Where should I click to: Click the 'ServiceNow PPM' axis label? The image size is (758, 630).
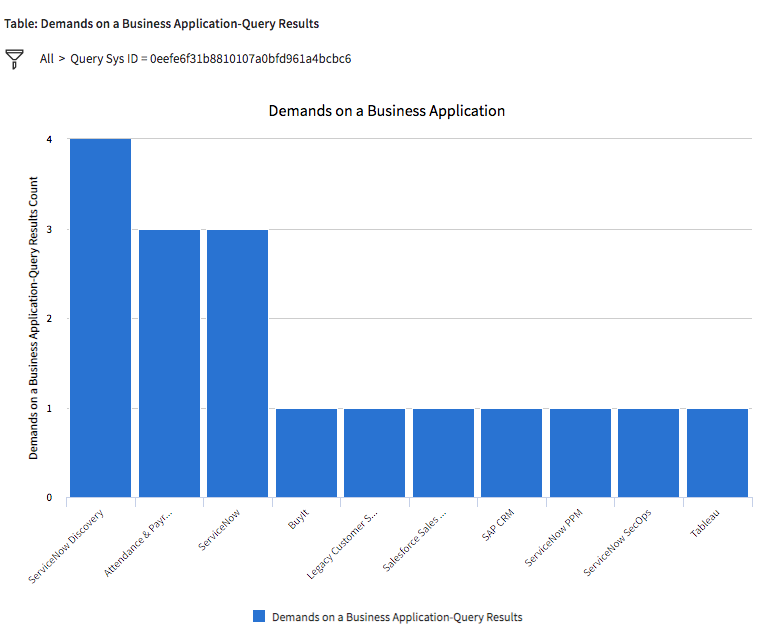(x=554, y=538)
